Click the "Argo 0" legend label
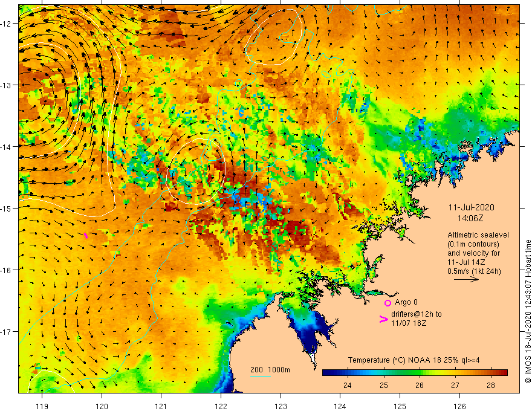 [x=406, y=302]
